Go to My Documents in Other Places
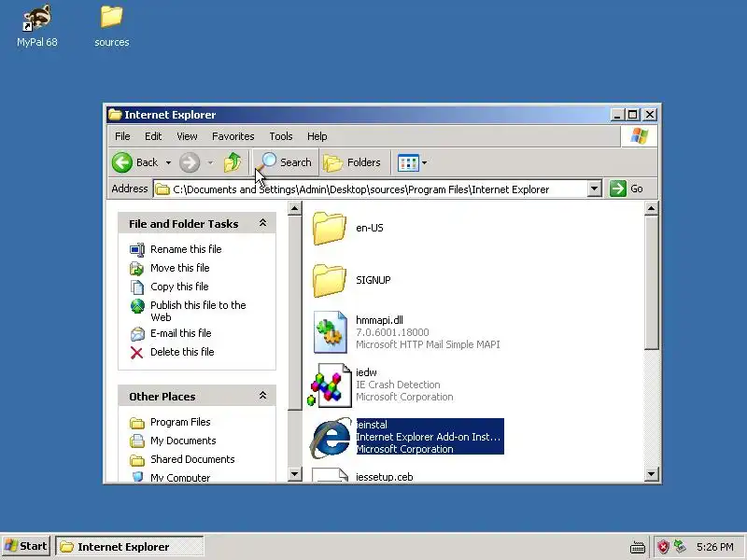The height and width of the screenshot is (560, 747). coord(183,441)
